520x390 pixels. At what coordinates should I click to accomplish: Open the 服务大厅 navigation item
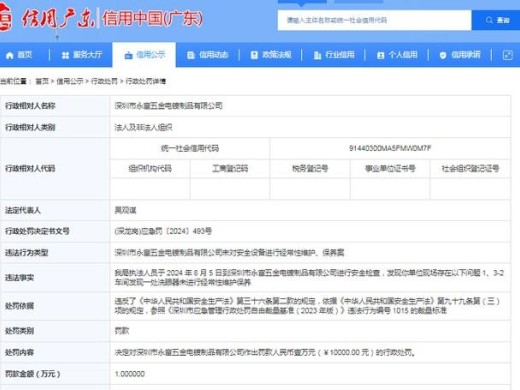pyautogui.click(x=82, y=55)
